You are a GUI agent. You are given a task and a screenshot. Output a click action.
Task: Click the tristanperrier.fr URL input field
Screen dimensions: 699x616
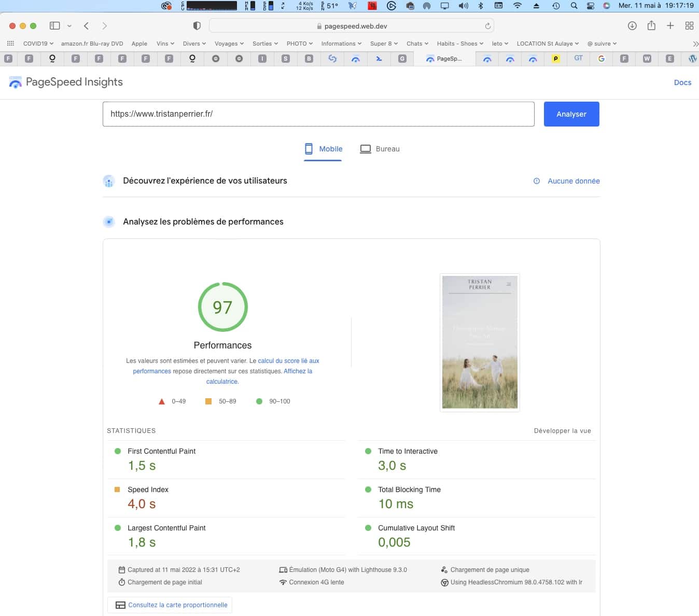pos(318,114)
